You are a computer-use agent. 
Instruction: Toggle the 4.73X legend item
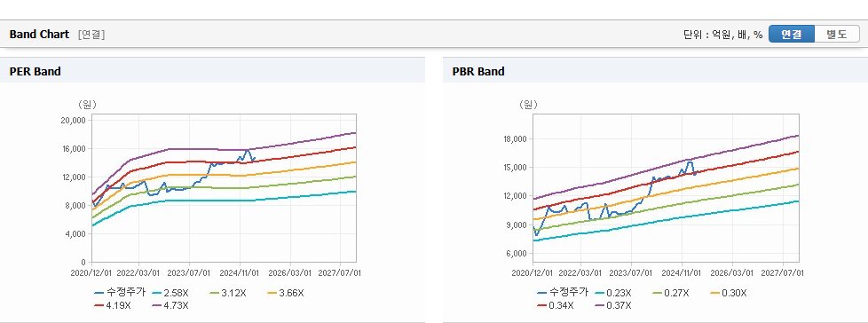170,304
